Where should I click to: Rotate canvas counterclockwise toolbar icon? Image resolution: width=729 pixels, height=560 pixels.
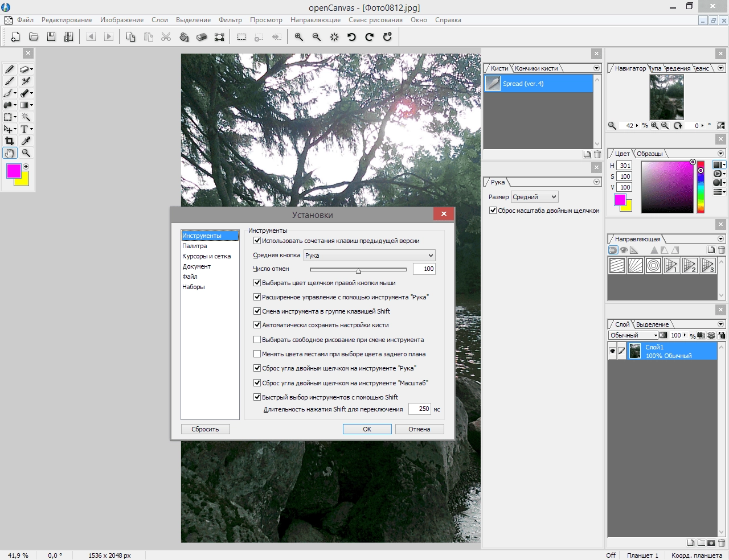tap(351, 37)
